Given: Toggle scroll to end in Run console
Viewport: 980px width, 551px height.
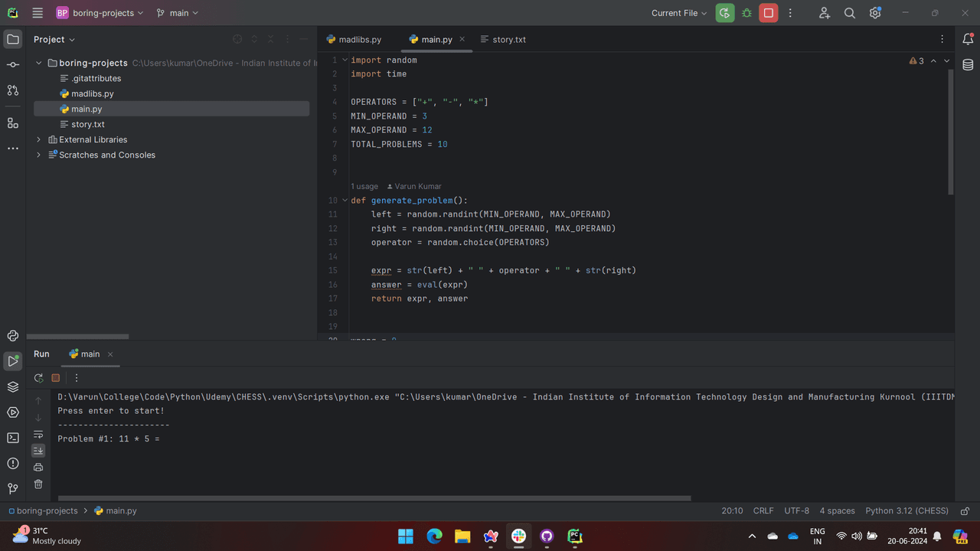Looking at the screenshot, I should click(38, 451).
